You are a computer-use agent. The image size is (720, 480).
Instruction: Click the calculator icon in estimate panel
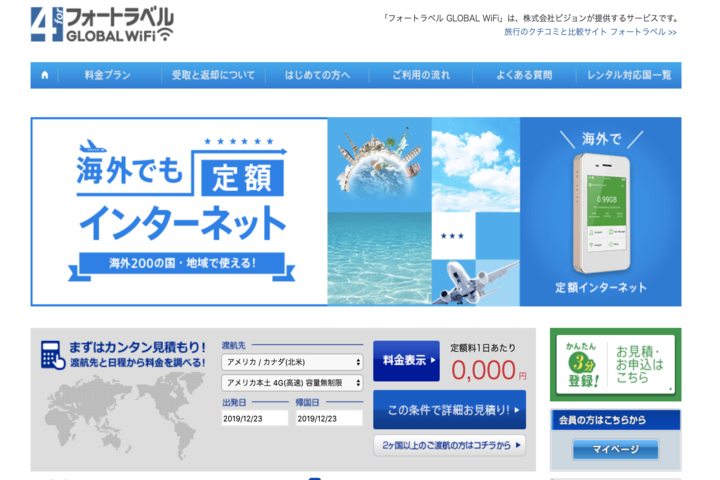click(x=53, y=354)
